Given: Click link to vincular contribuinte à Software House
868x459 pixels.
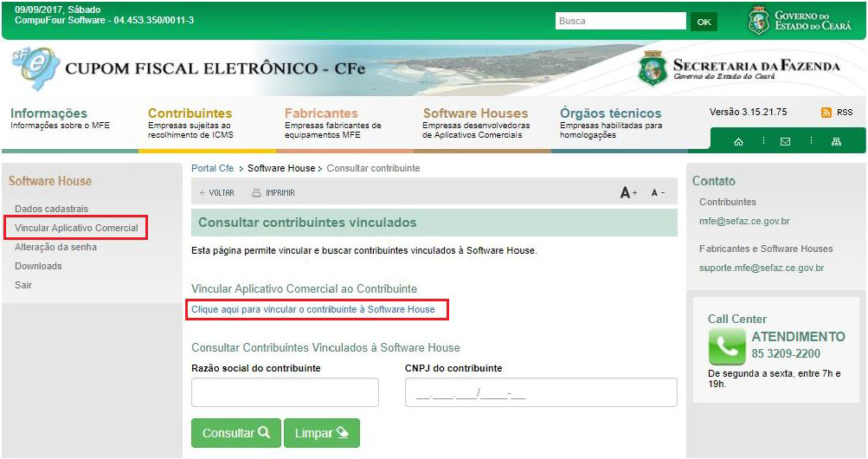Looking at the screenshot, I should click(312, 309).
